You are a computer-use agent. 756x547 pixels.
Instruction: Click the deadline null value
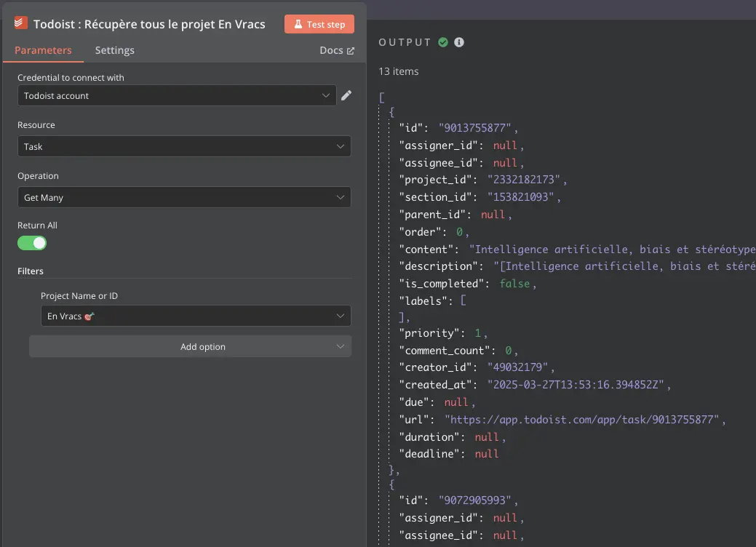(487, 453)
